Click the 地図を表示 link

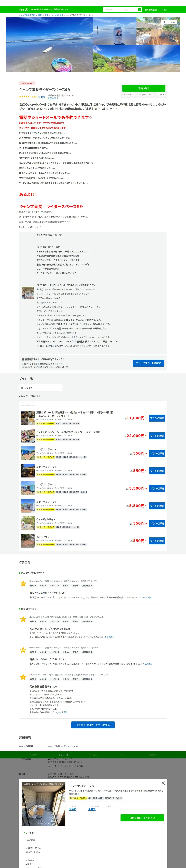click(x=53, y=98)
